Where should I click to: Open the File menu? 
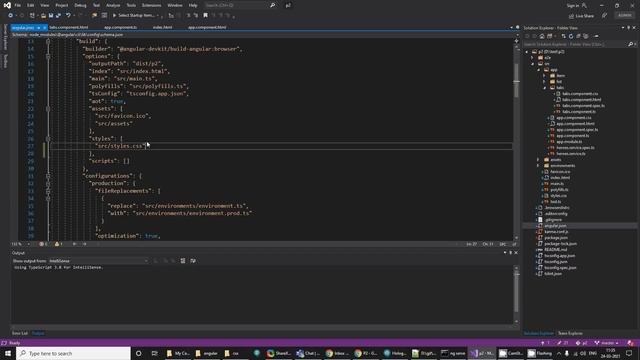tap(18, 5)
